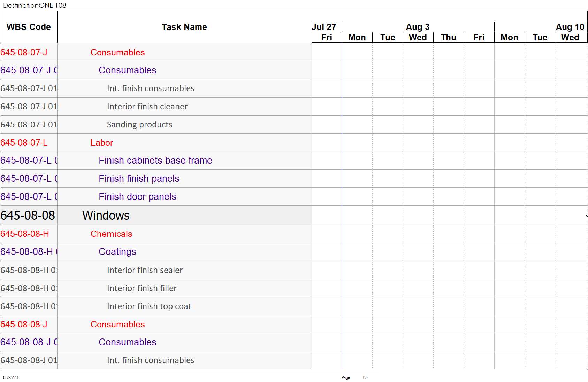Select the Windows summary task
Viewport: 588px width, 382px height.
pos(106,216)
